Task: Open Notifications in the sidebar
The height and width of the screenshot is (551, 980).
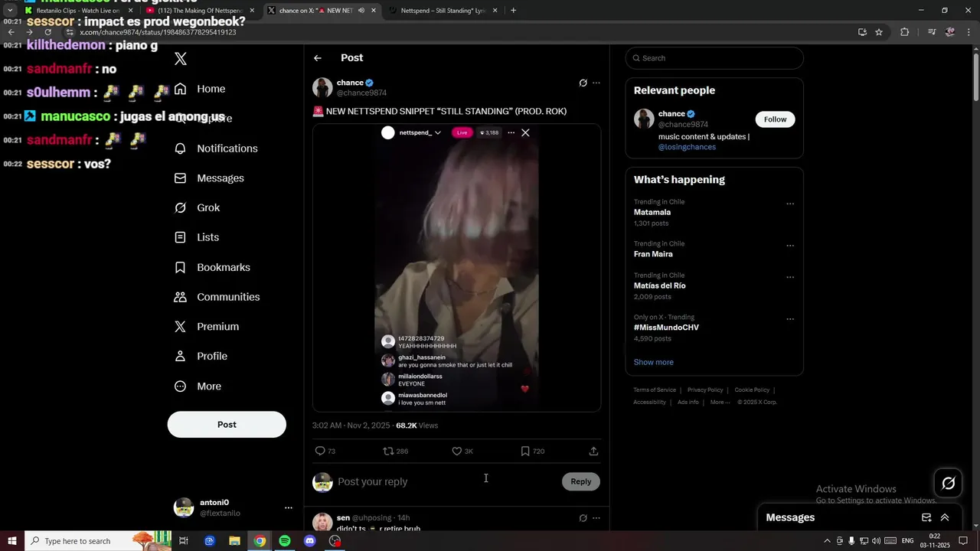Action: point(216,148)
